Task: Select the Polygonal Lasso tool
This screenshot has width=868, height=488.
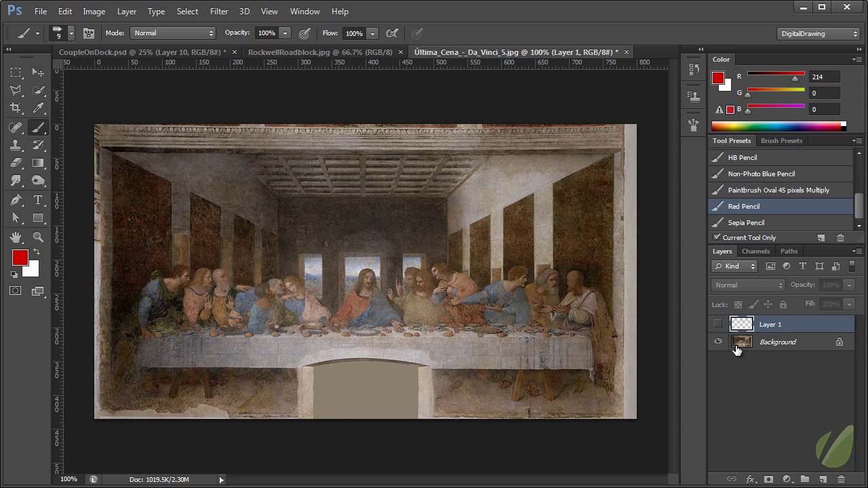Action: tap(16, 90)
